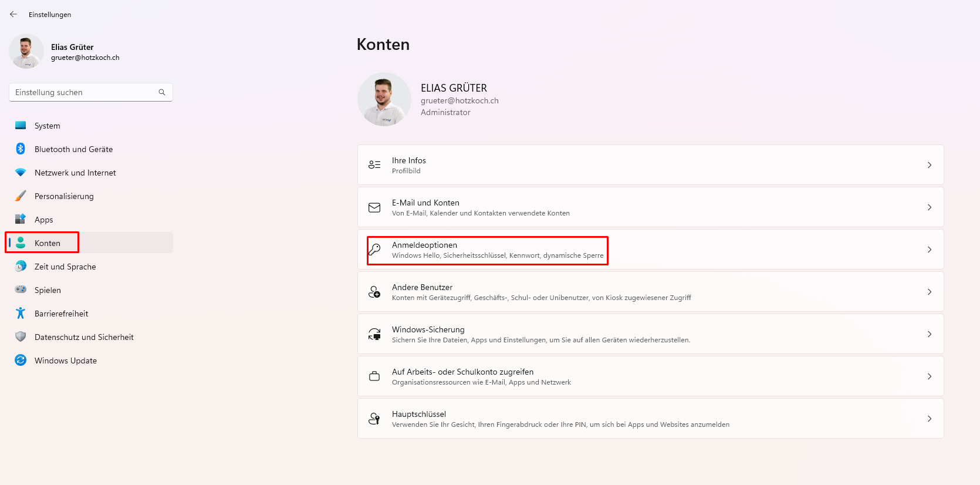Expand Ihre Infos chevron

tap(929, 165)
